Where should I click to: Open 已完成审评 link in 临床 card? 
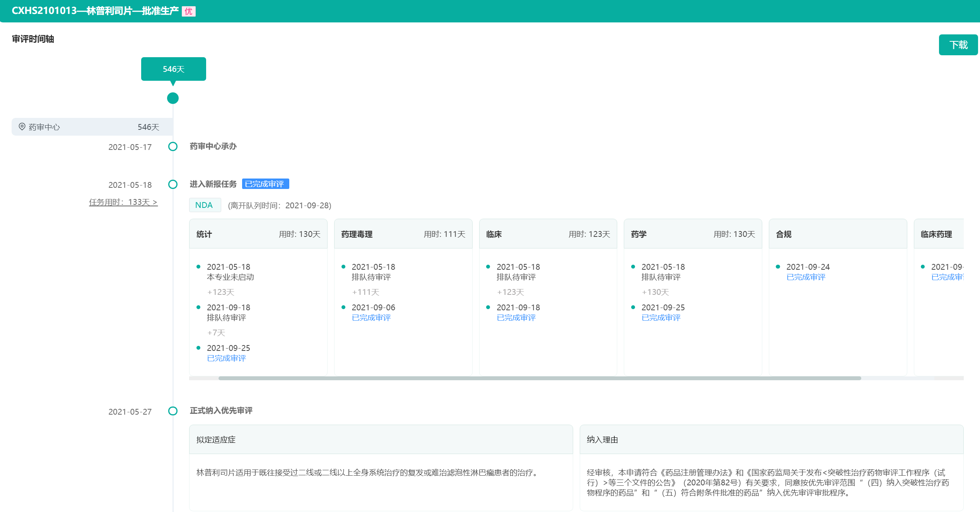516,318
